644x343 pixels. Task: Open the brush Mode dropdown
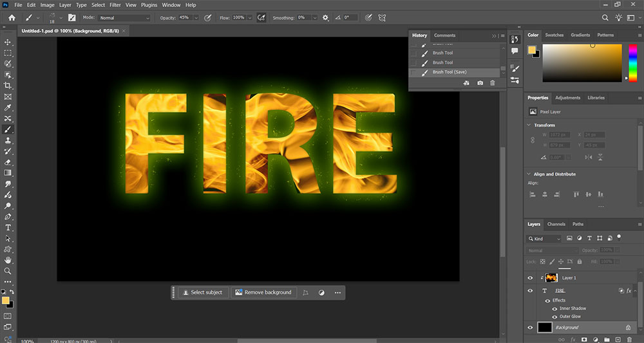125,18
